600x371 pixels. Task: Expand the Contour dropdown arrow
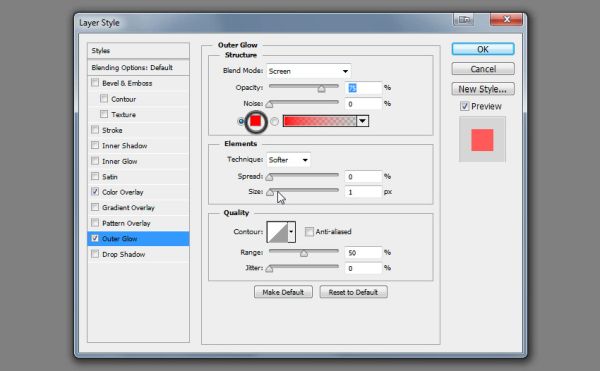click(292, 232)
